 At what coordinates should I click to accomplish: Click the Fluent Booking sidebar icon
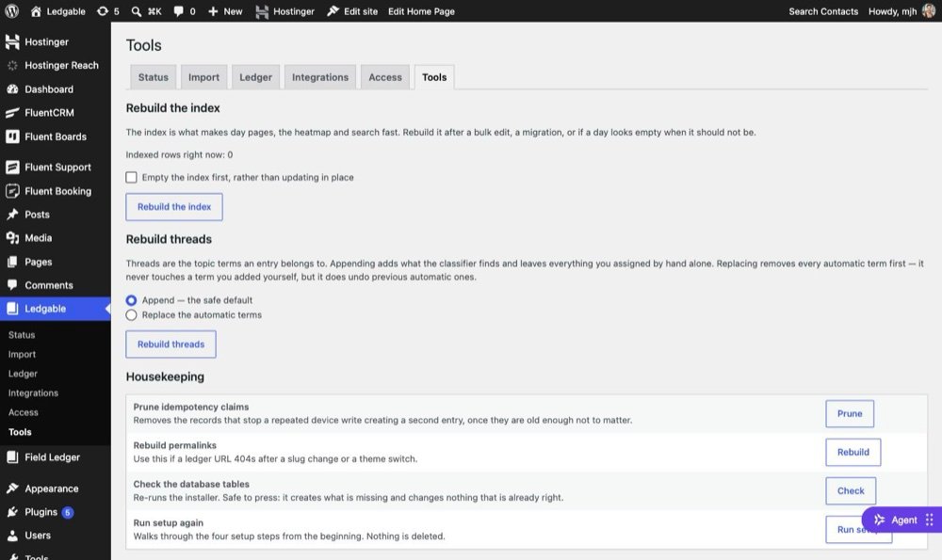pos(12,191)
